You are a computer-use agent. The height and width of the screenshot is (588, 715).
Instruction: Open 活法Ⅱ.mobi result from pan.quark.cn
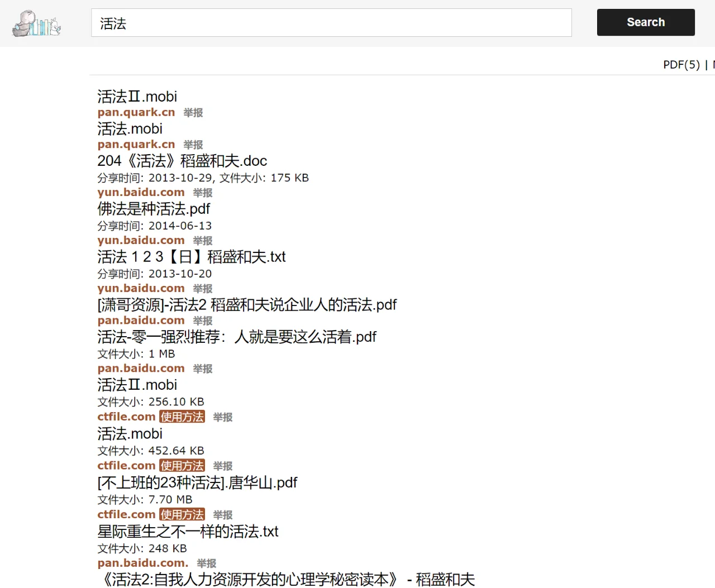point(137,97)
